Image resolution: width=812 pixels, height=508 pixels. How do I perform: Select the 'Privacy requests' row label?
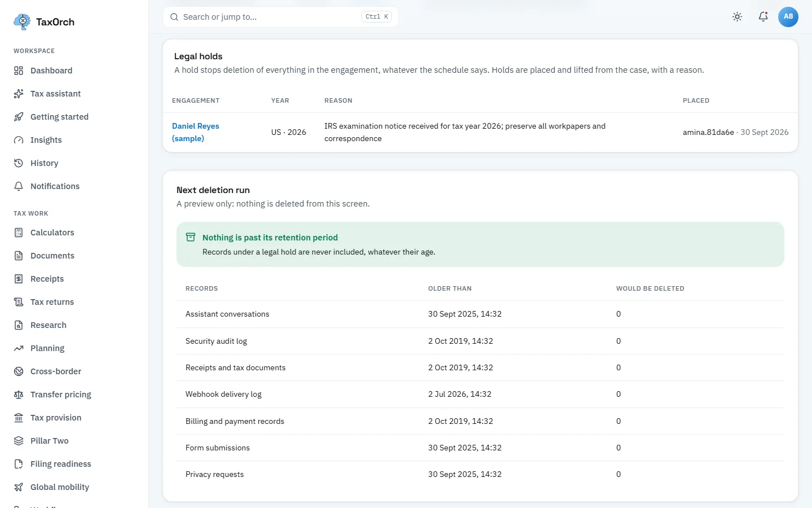[x=214, y=474]
